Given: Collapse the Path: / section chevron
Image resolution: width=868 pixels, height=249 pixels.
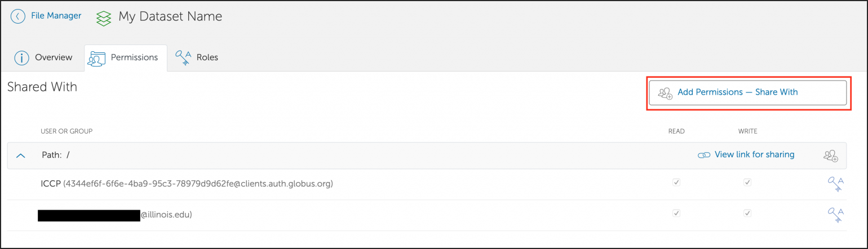Looking at the screenshot, I should 21,155.
